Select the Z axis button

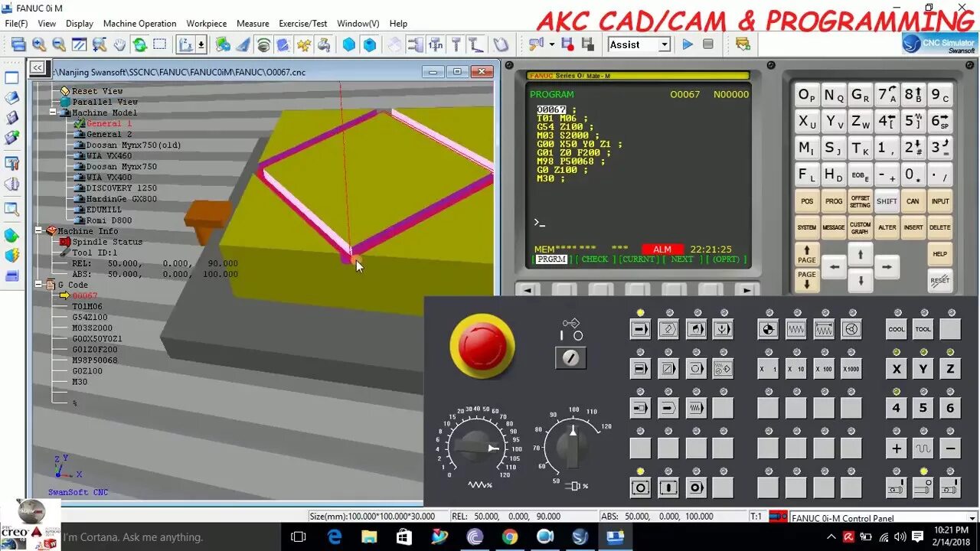(950, 369)
